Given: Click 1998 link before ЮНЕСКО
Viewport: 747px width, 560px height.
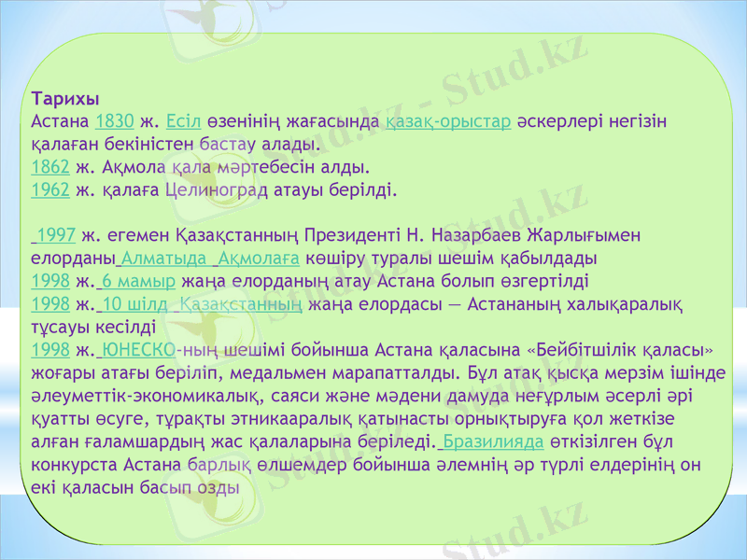Looking at the screenshot, I should tap(49, 351).
